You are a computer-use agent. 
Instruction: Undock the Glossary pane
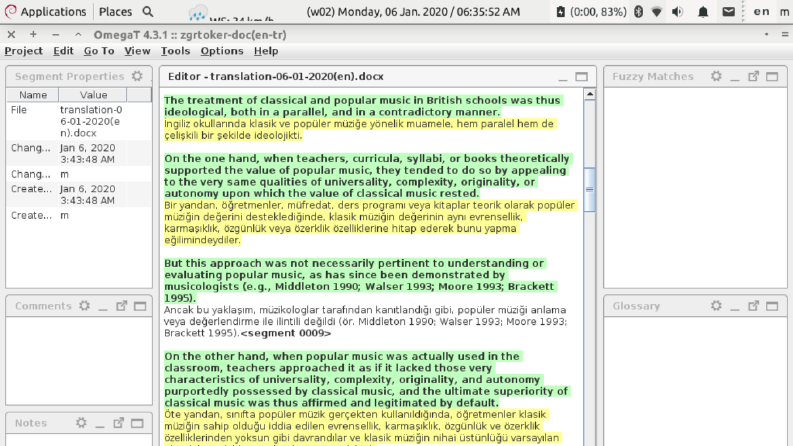coord(754,306)
